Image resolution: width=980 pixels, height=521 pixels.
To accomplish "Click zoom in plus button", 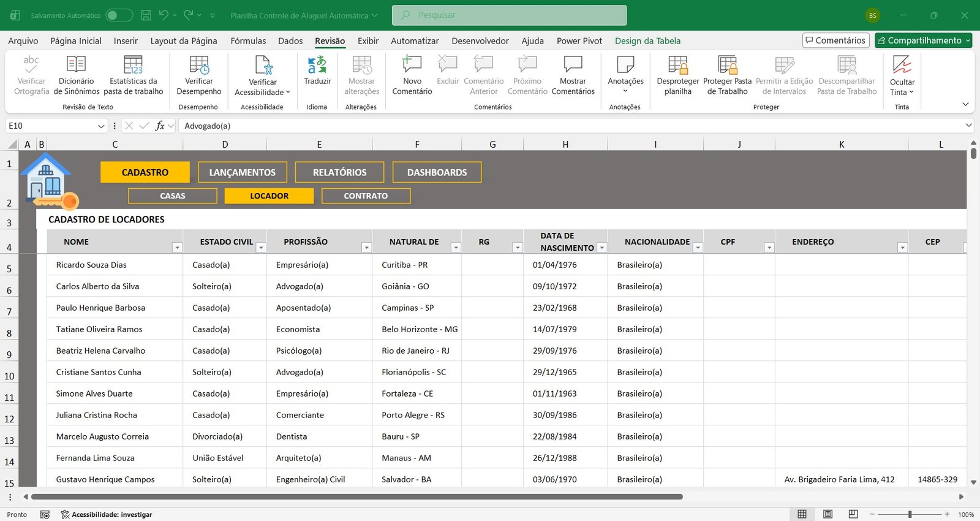I will (x=947, y=514).
